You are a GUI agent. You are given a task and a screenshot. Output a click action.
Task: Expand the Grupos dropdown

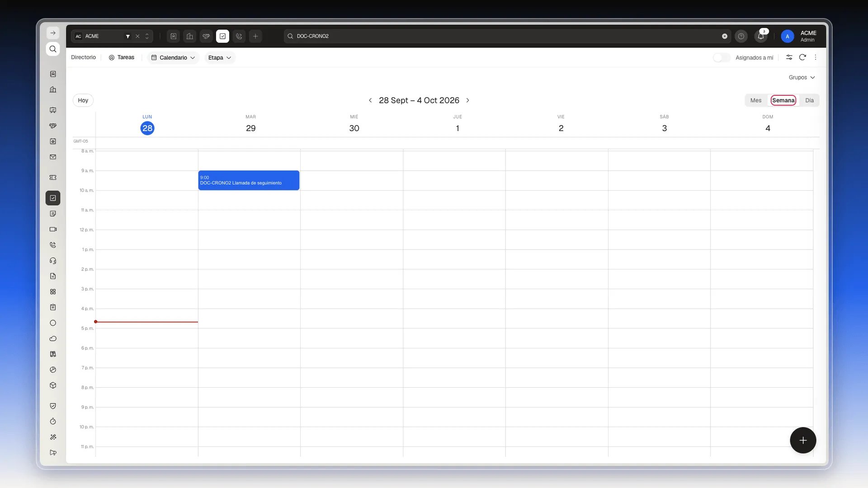802,77
